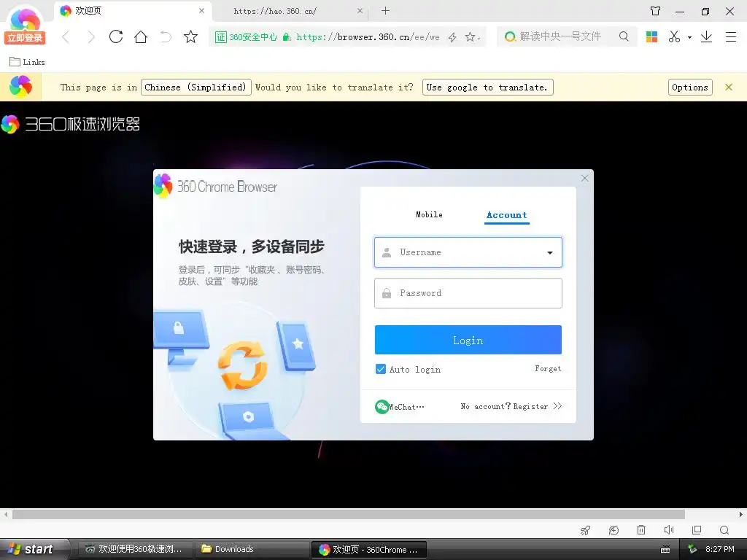Click the trash bin status bar icon
Image resolution: width=747 pixels, height=560 pixels.
[641, 530]
